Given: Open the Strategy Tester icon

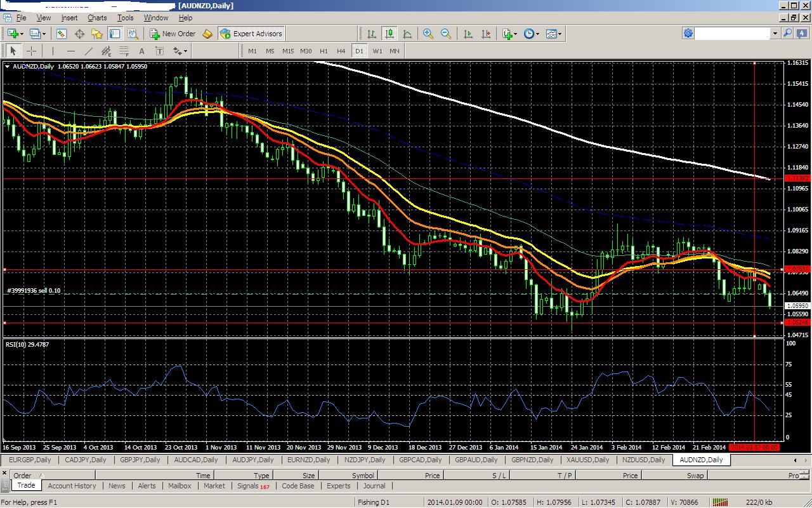Looking at the screenshot, I should (133, 34).
